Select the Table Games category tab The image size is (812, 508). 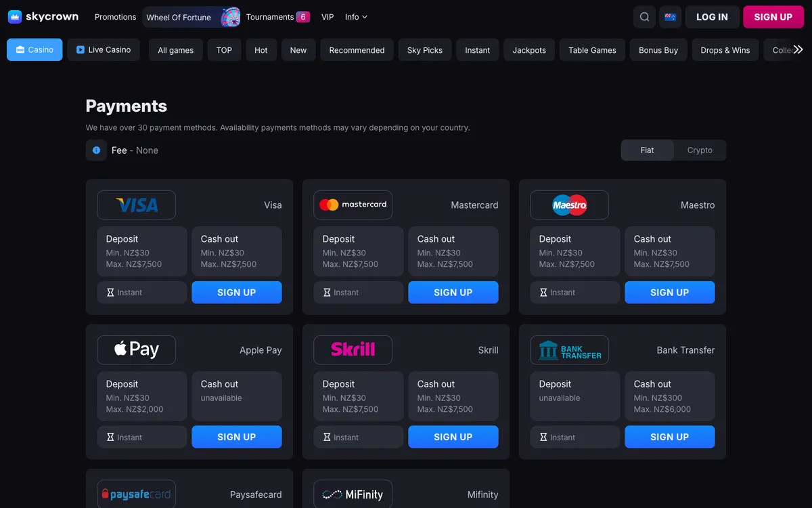593,50
